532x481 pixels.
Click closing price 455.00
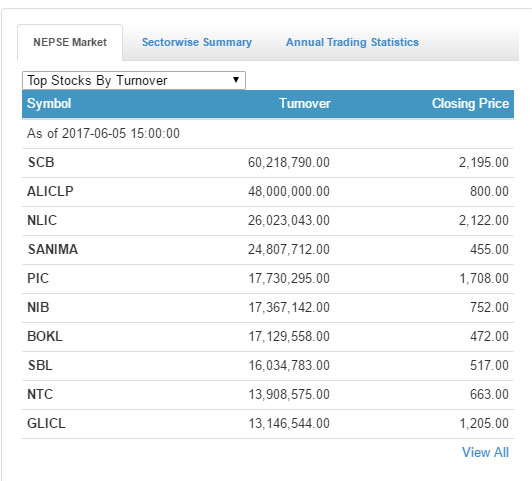[489, 249]
